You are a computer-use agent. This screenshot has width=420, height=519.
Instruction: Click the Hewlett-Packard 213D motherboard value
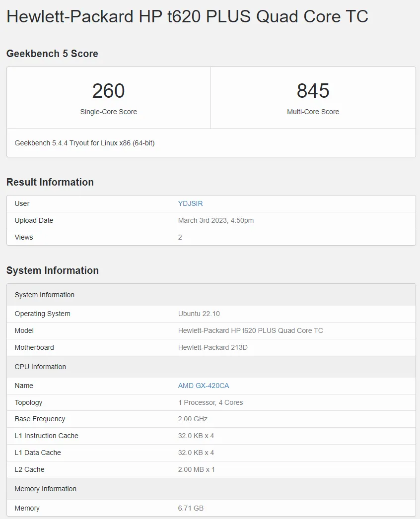(x=212, y=347)
